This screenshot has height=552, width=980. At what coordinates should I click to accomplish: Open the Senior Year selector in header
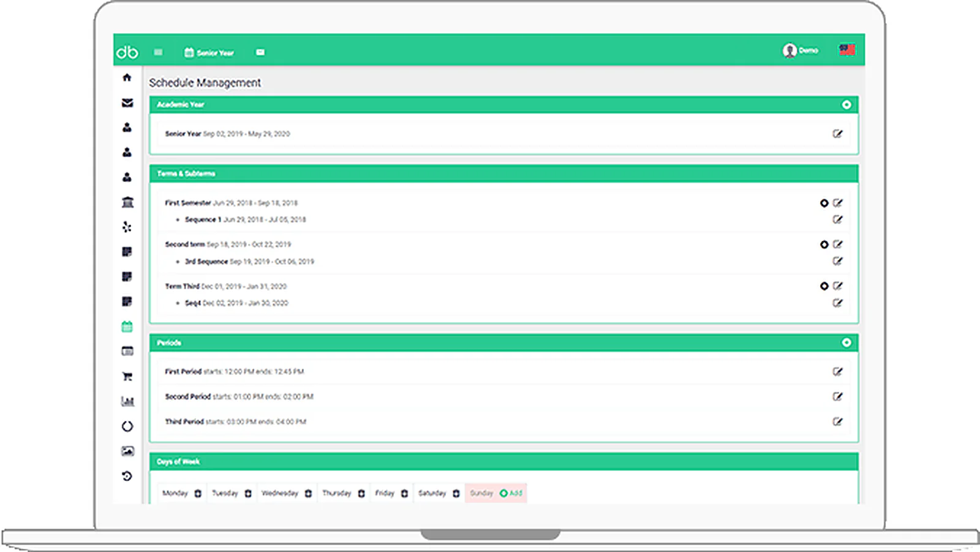click(x=209, y=53)
